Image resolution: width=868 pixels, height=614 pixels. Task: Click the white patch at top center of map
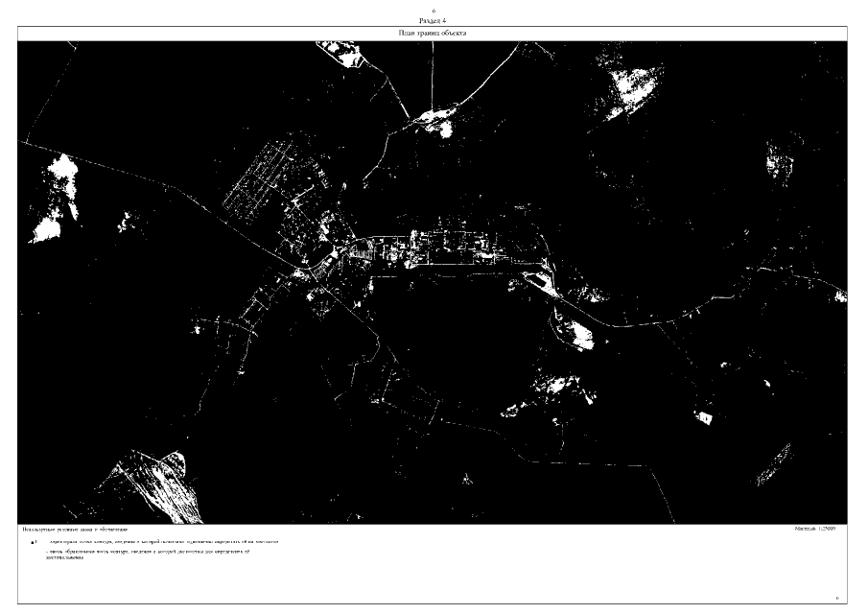434,119
